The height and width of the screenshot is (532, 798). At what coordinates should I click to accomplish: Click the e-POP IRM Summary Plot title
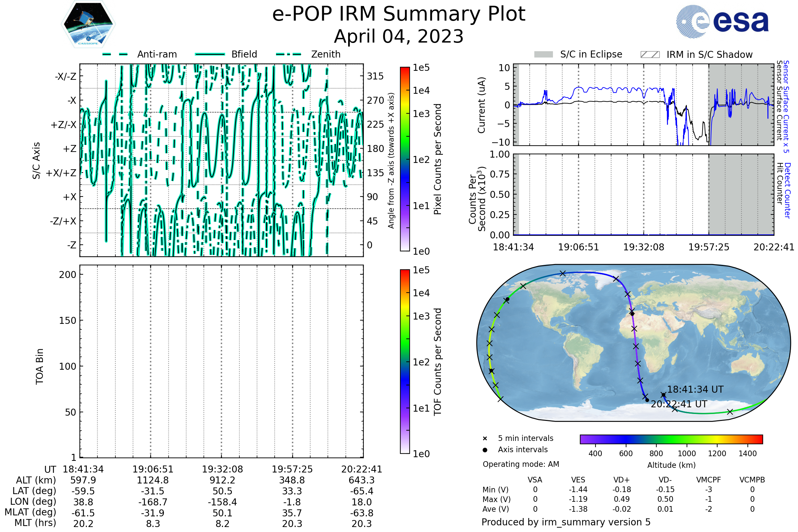(x=399, y=14)
